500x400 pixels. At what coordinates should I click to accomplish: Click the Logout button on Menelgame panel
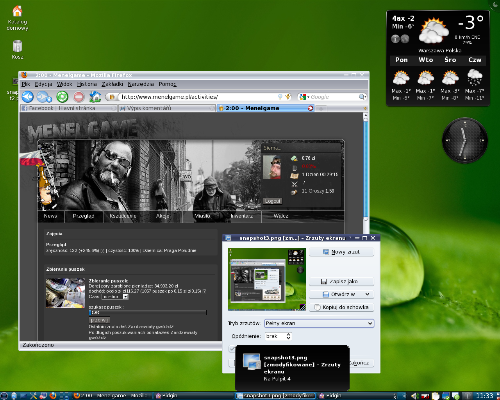pyautogui.click(x=272, y=201)
